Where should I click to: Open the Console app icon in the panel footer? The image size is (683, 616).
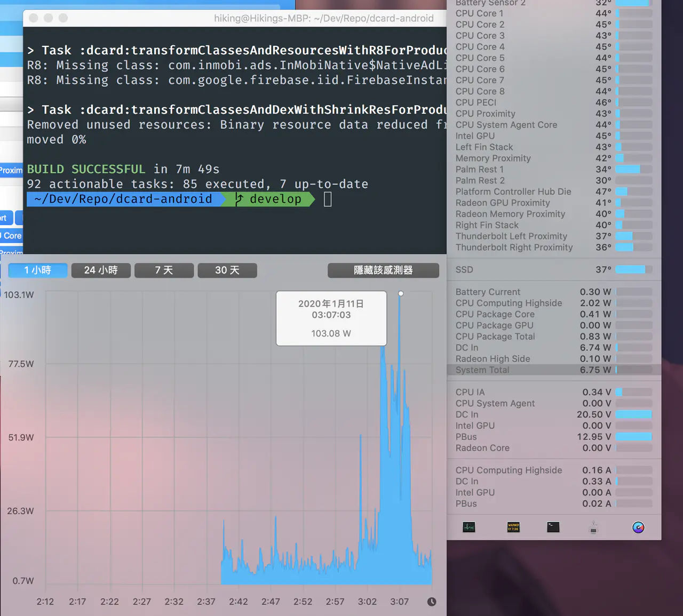point(513,527)
